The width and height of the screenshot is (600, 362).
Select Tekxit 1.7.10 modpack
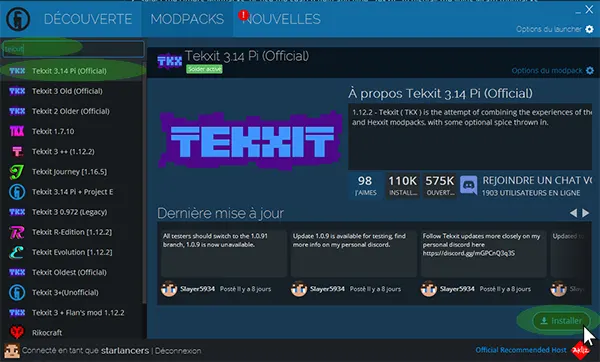(72, 131)
